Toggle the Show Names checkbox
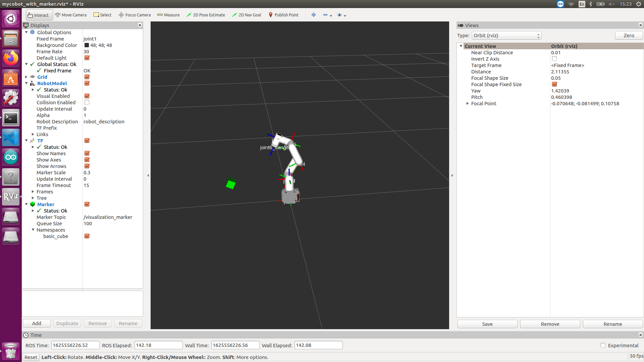 click(87, 154)
